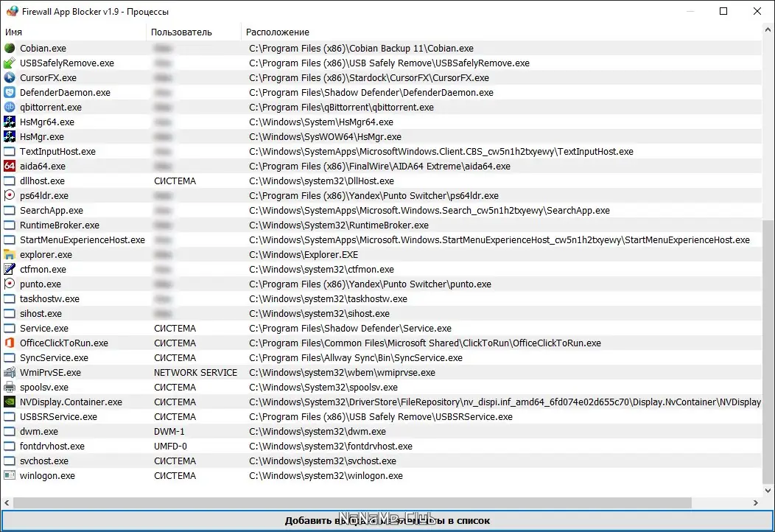Sort by the Расположение column header
The width and height of the screenshot is (775, 532).
click(501, 32)
